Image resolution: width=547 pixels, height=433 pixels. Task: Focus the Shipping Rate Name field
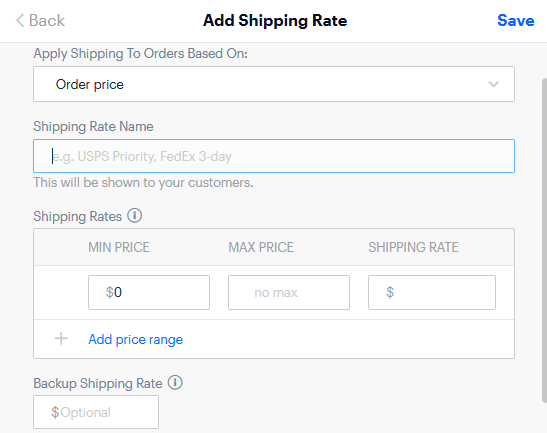(x=274, y=156)
